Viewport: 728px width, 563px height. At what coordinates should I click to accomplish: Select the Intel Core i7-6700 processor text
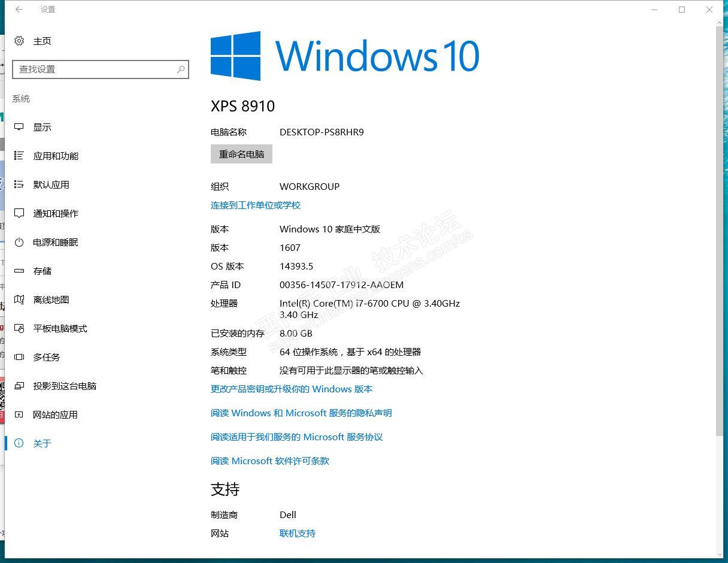click(369, 308)
